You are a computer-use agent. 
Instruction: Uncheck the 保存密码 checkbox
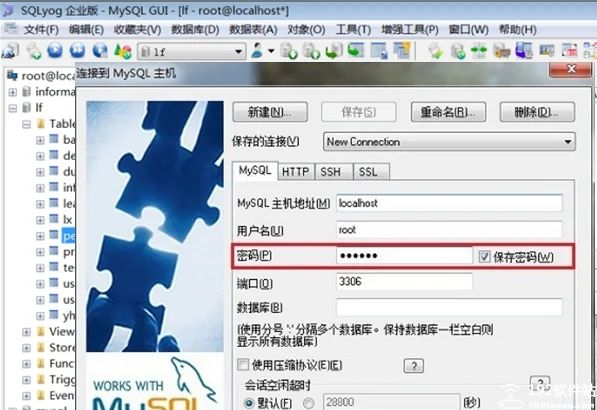[x=484, y=257]
